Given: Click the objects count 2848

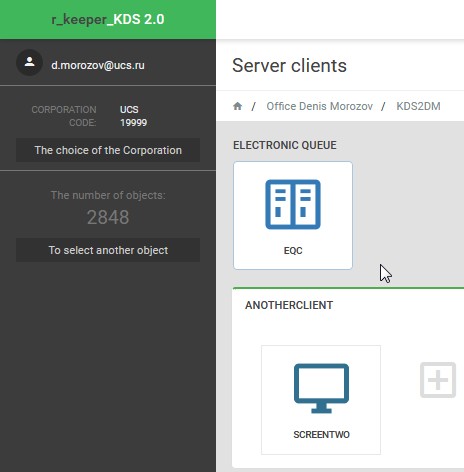Looking at the screenshot, I should click(108, 217).
